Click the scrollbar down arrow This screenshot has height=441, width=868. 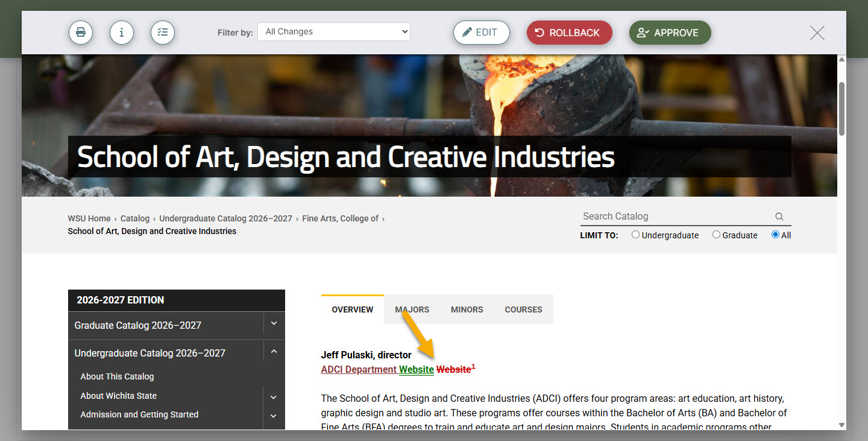click(841, 425)
